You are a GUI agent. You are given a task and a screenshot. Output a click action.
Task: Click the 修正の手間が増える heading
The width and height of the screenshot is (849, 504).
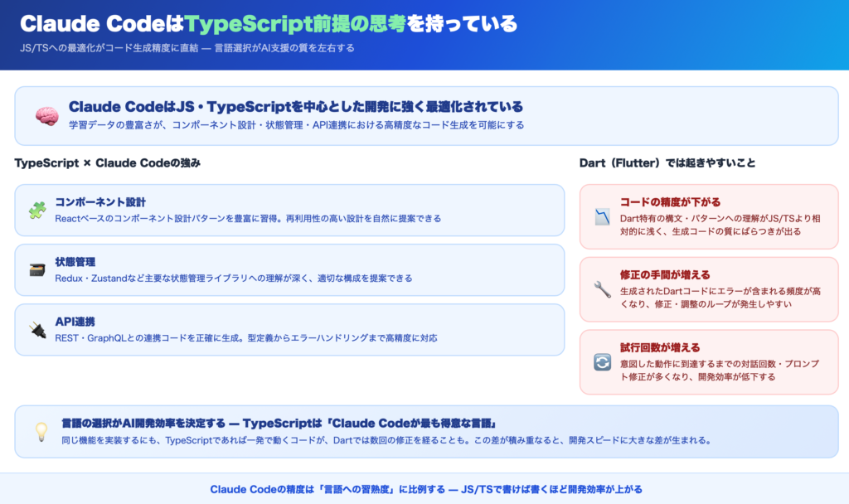[665, 274]
